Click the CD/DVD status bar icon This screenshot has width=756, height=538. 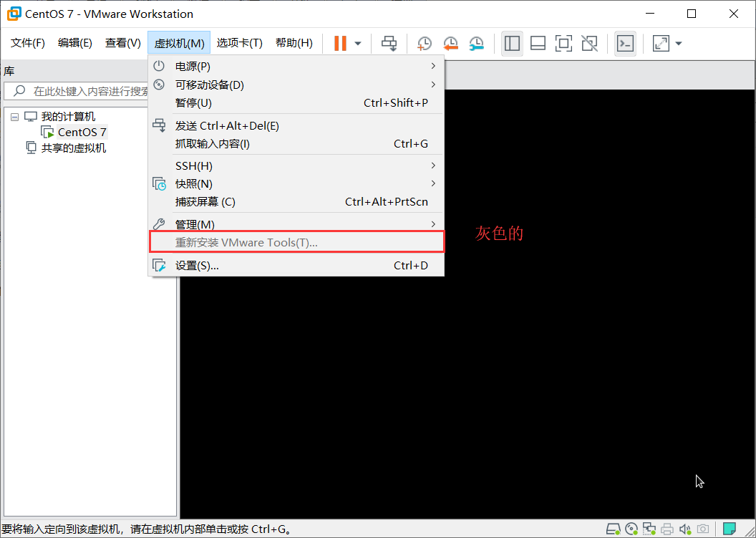(x=631, y=529)
